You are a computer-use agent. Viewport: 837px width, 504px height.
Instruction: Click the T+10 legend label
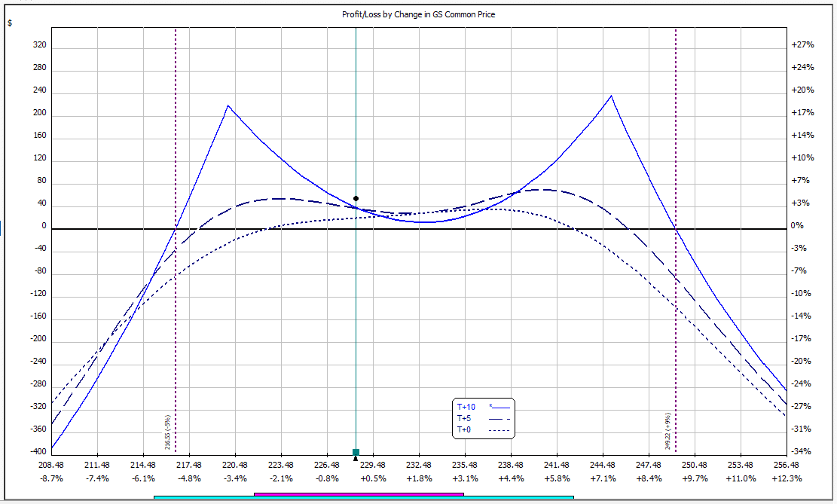466,407
